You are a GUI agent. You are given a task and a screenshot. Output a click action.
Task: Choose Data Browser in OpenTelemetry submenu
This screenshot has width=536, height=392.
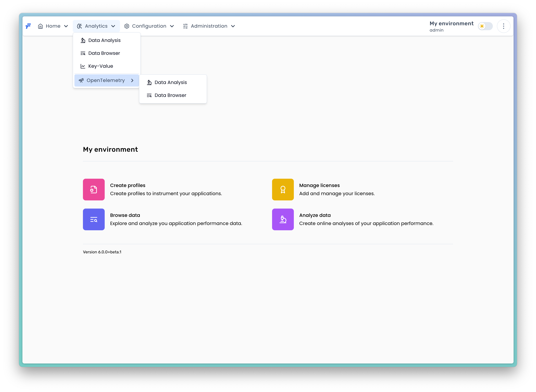pyautogui.click(x=170, y=95)
